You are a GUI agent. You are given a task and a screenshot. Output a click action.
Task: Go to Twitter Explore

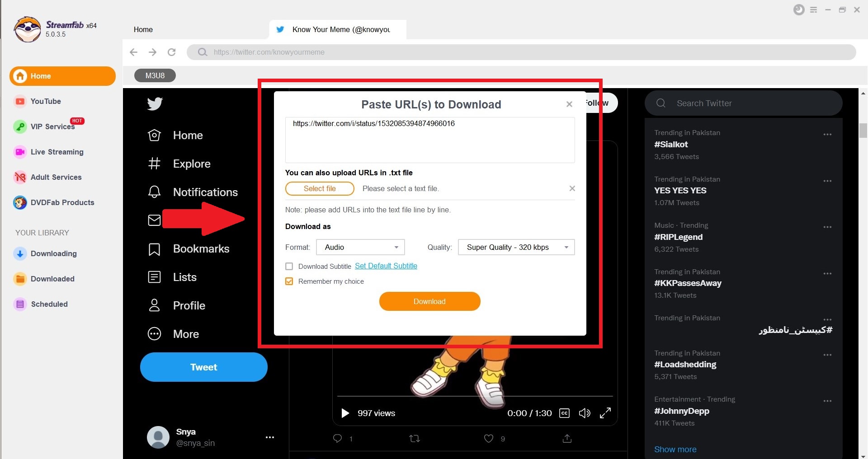[x=179, y=164]
